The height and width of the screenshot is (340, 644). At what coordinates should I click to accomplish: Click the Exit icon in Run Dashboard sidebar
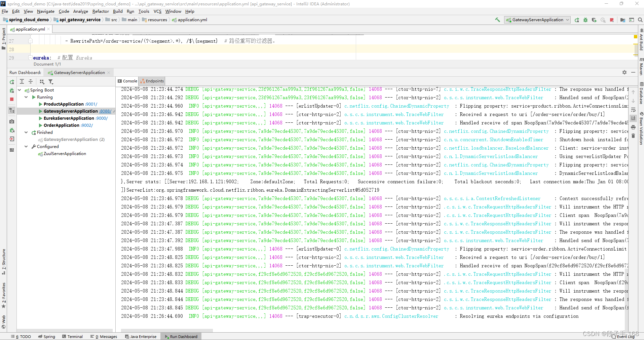tap(12, 139)
